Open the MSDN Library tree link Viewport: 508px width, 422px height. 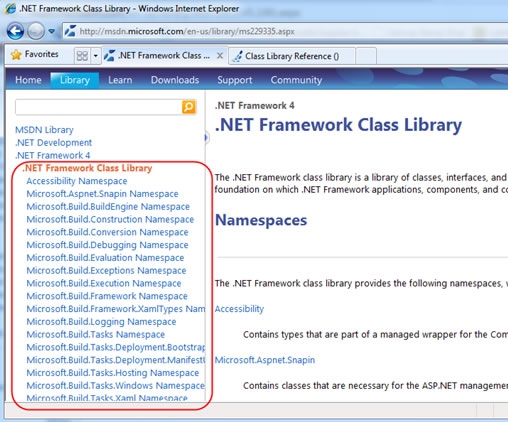[x=44, y=130]
